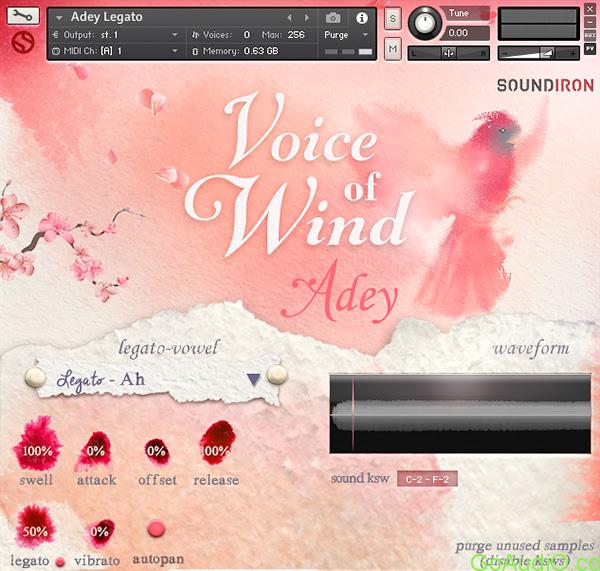Click the PV button at top right
This screenshot has width=600, height=571.
pyautogui.click(x=590, y=49)
